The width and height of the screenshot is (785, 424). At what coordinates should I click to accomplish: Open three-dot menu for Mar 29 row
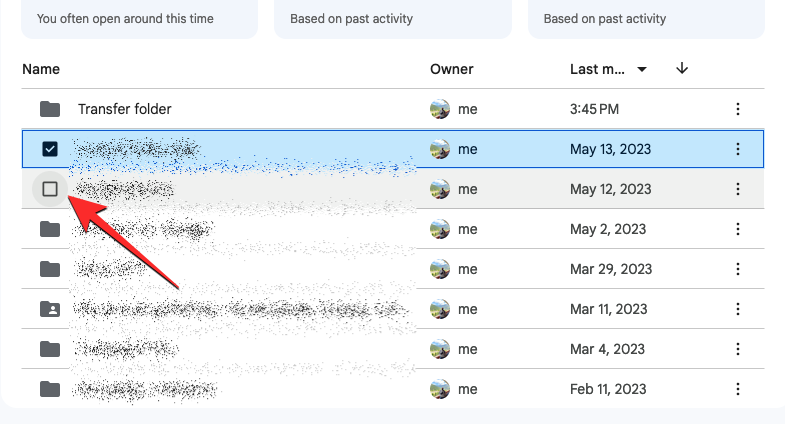click(738, 269)
